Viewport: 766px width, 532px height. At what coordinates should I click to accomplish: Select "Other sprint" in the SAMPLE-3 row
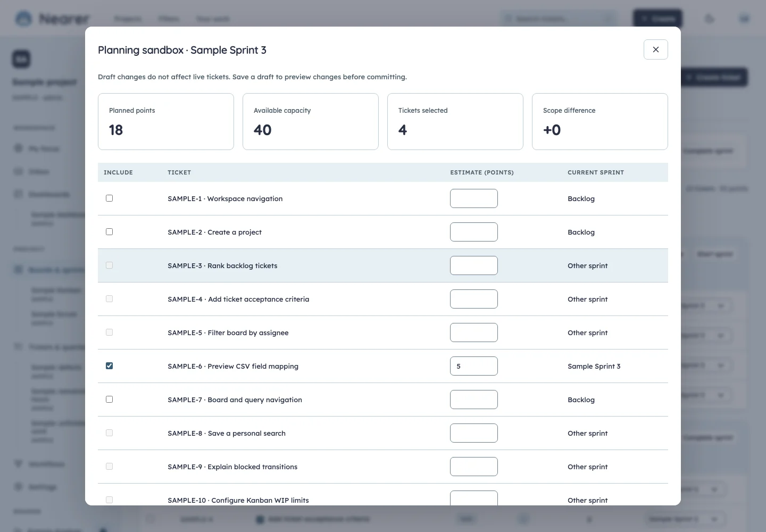tap(588, 265)
